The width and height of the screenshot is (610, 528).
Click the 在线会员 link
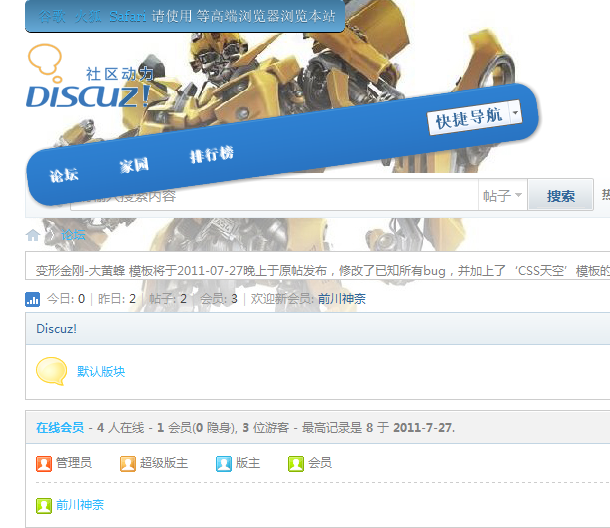tap(60, 428)
